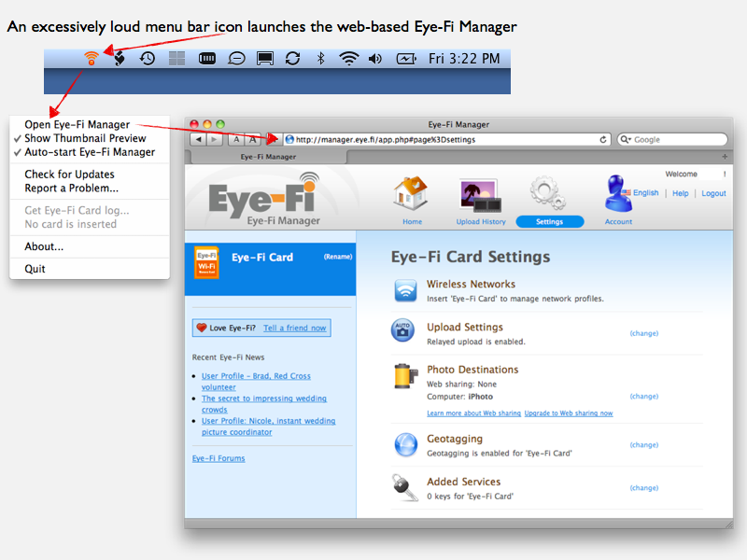The image size is (747, 560).
Task: Click into the Google search field
Action: pyautogui.click(x=672, y=139)
